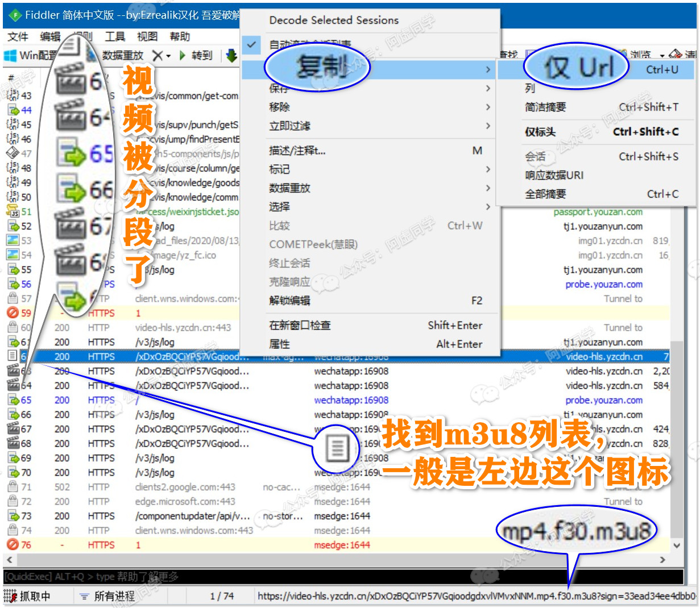Click the image icon of session 53
This screenshot has width=700, height=608.
tap(13, 240)
